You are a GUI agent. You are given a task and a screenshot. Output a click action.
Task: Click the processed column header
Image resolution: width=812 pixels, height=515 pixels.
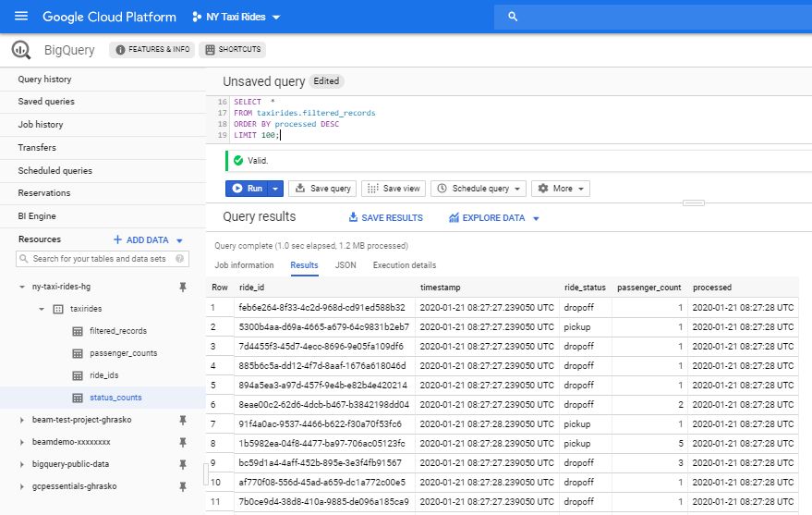[712, 288]
